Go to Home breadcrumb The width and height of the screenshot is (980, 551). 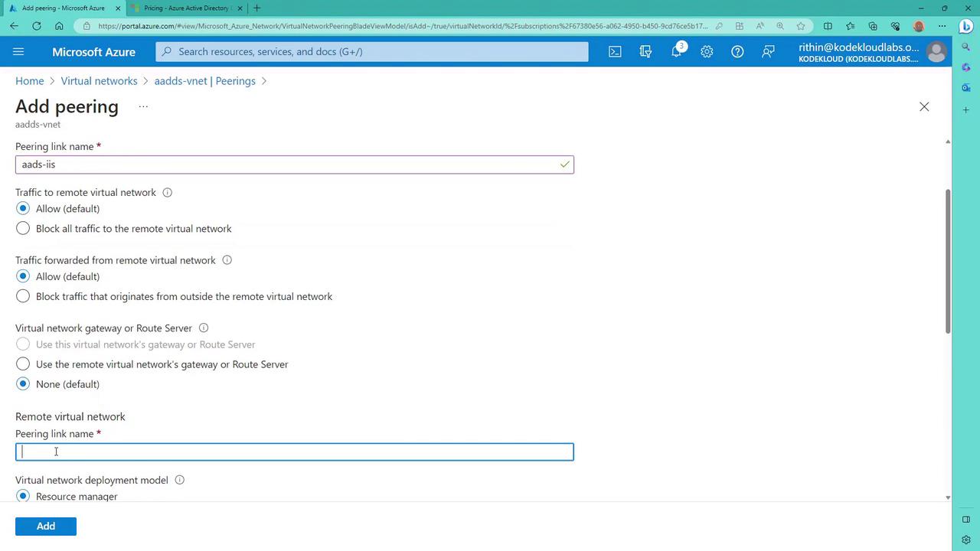[x=30, y=81]
